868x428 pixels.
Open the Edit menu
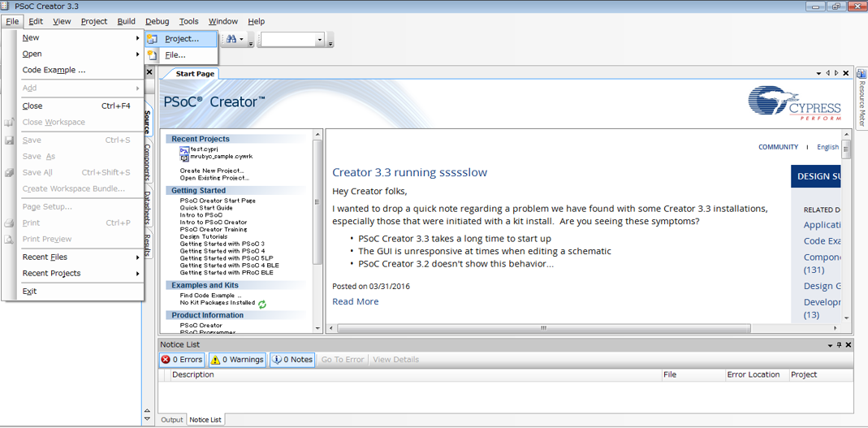tap(36, 22)
